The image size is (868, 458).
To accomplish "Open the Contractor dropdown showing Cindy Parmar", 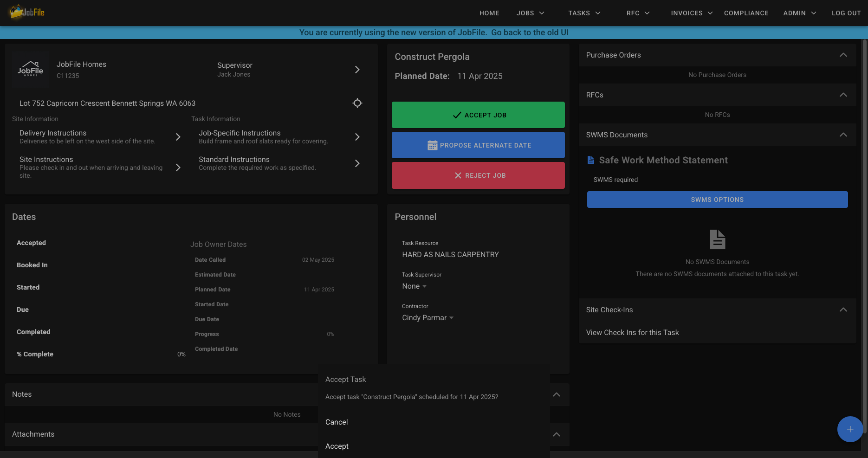I will (428, 318).
